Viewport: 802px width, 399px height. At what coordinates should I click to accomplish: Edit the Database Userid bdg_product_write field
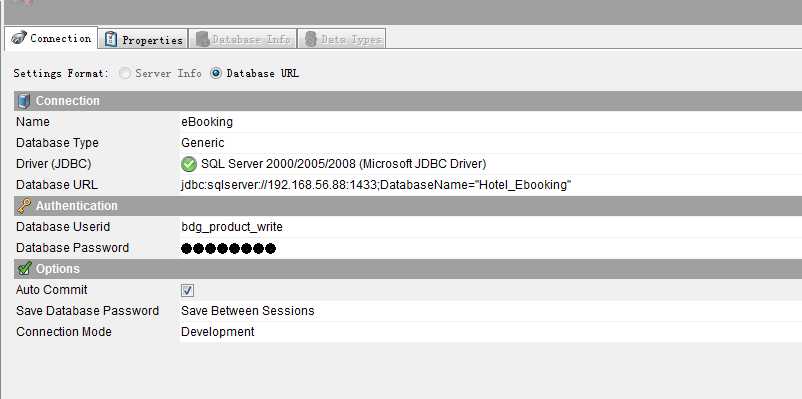click(491, 227)
